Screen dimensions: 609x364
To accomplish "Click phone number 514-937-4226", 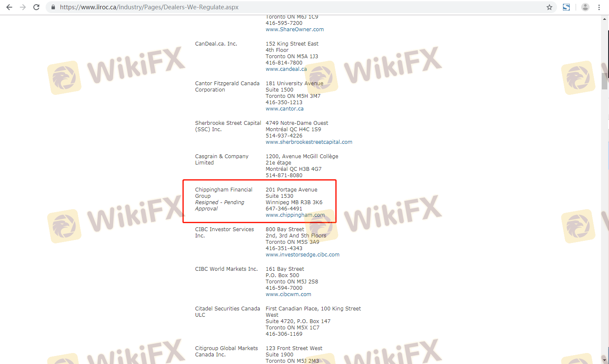I will click(284, 136).
